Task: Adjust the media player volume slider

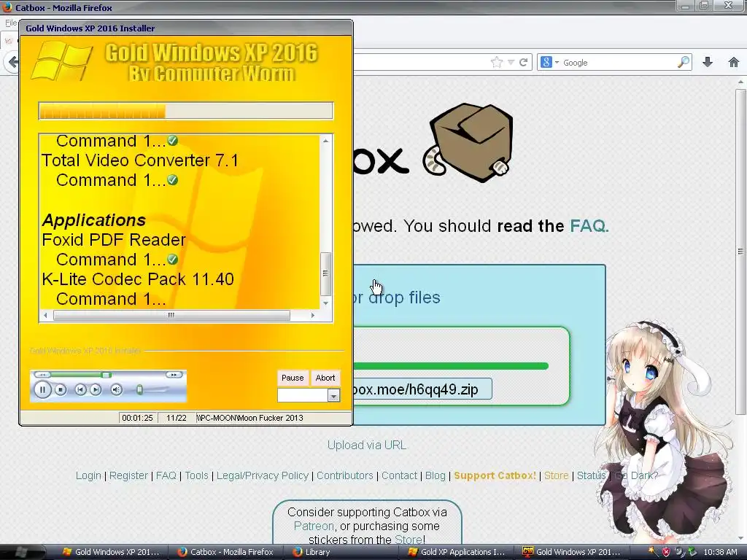Action: (139, 390)
